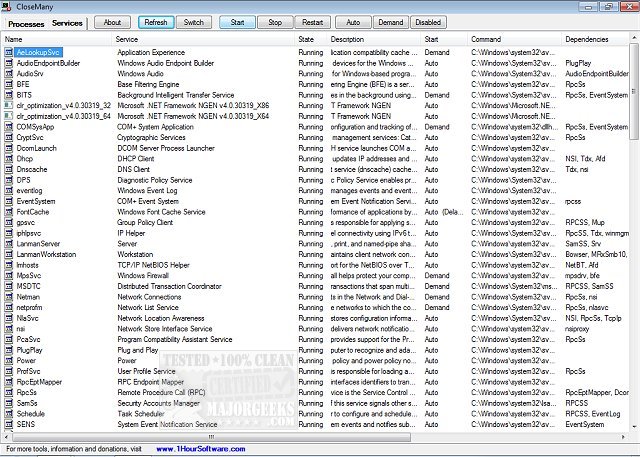Stop the selected service
640x457 pixels.
[275, 22]
